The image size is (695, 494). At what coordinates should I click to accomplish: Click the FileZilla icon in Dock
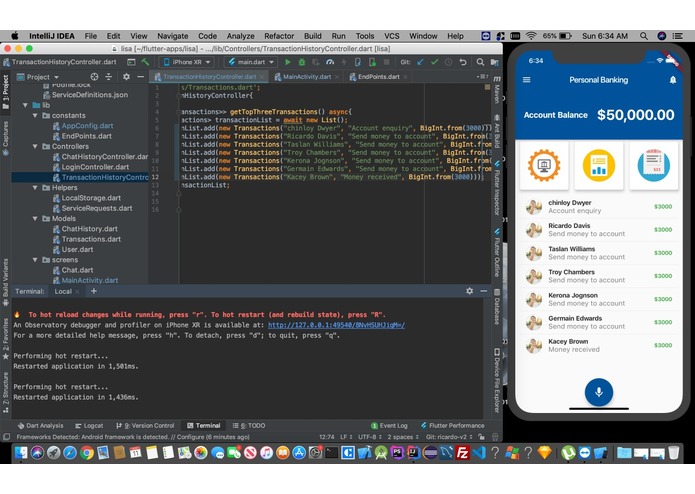pyautogui.click(x=462, y=453)
